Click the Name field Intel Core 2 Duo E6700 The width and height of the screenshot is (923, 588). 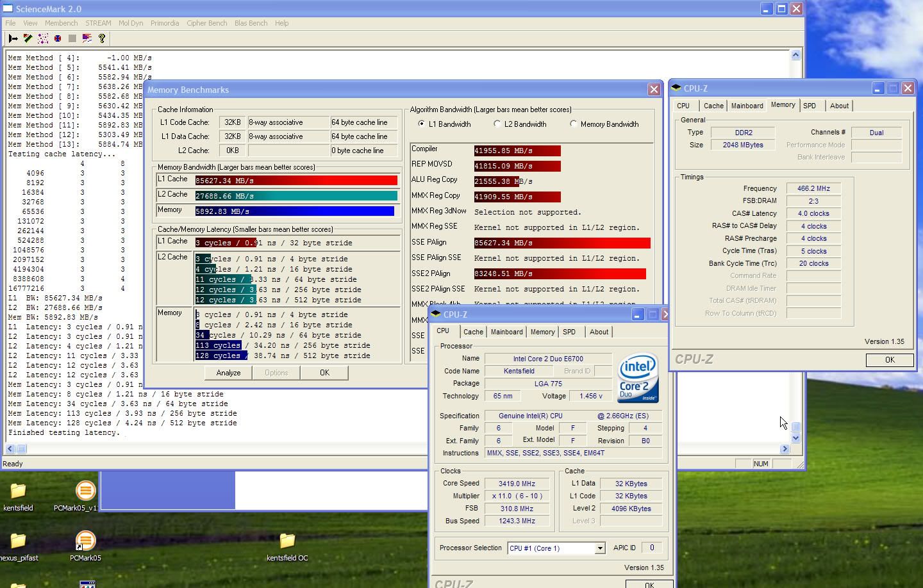[x=548, y=359]
